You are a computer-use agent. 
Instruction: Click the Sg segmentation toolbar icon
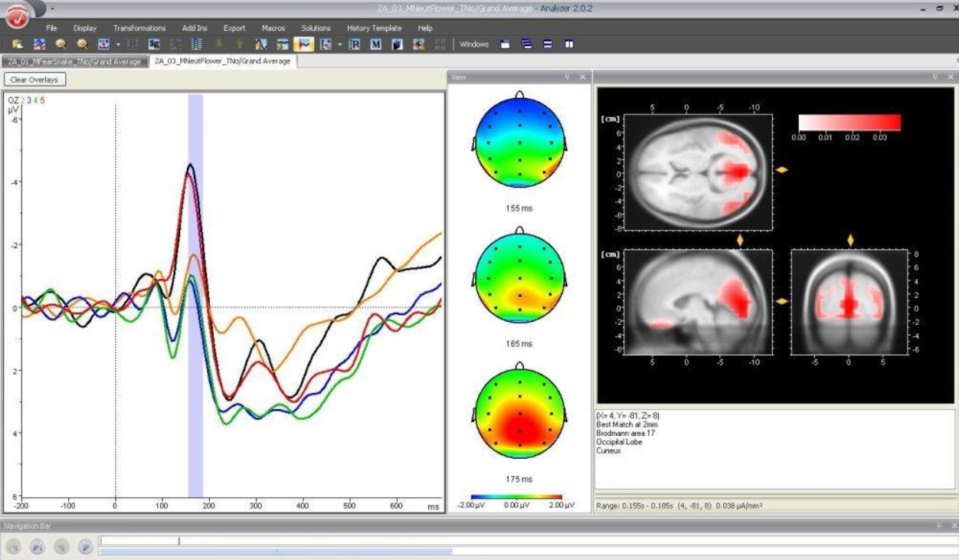pos(154,44)
